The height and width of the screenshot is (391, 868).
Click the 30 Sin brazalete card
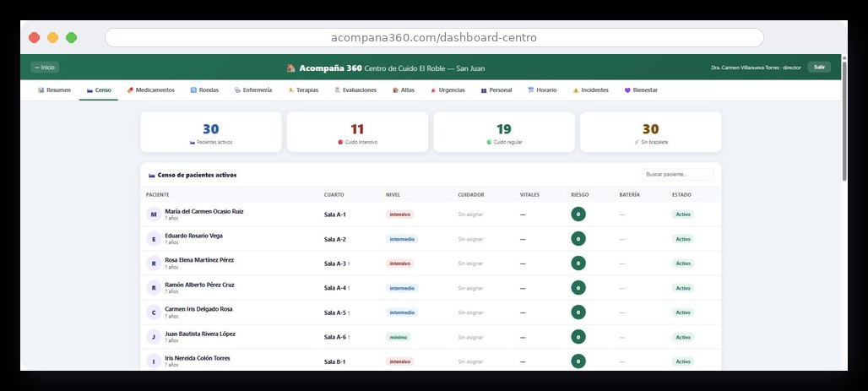pyautogui.click(x=650, y=132)
